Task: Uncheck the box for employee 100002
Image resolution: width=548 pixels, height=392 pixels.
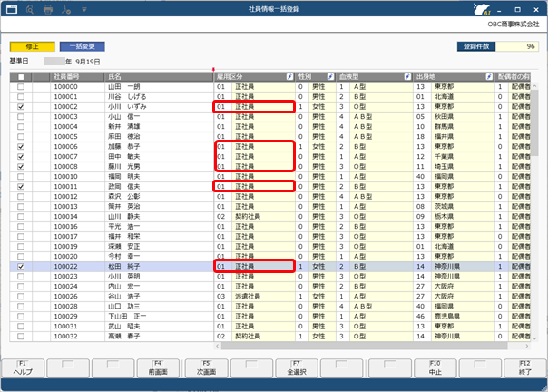Action: point(21,107)
